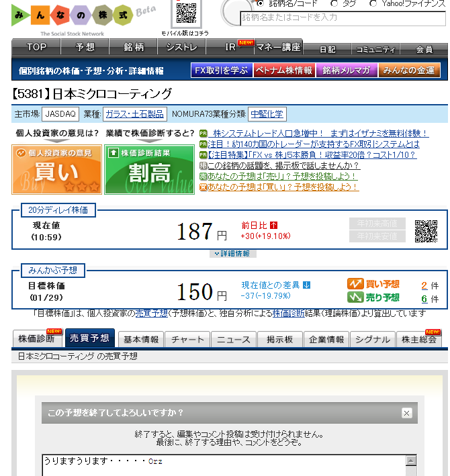Click into the comment text area
This screenshot has width=450, height=476.
click(x=224, y=465)
